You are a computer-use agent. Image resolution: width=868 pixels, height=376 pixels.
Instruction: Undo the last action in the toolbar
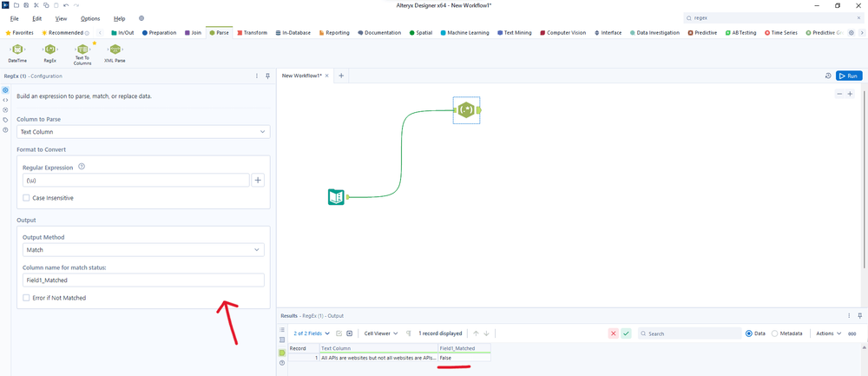[66, 5]
